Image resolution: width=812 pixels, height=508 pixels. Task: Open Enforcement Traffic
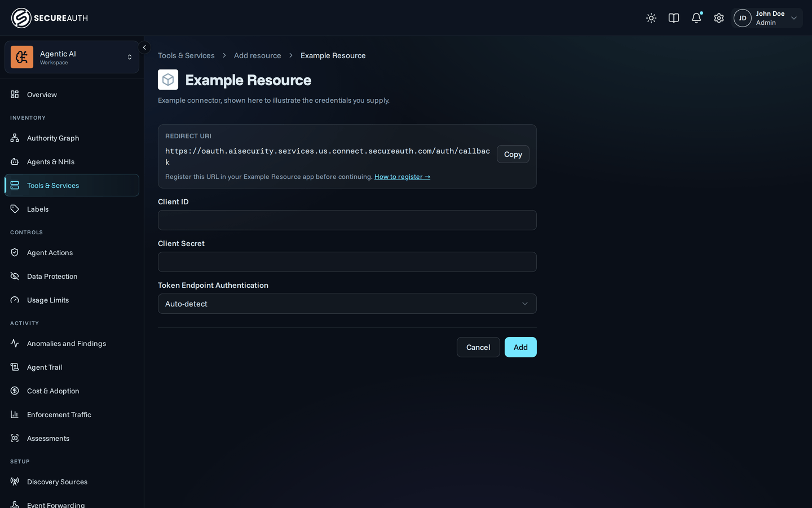pyautogui.click(x=72, y=414)
